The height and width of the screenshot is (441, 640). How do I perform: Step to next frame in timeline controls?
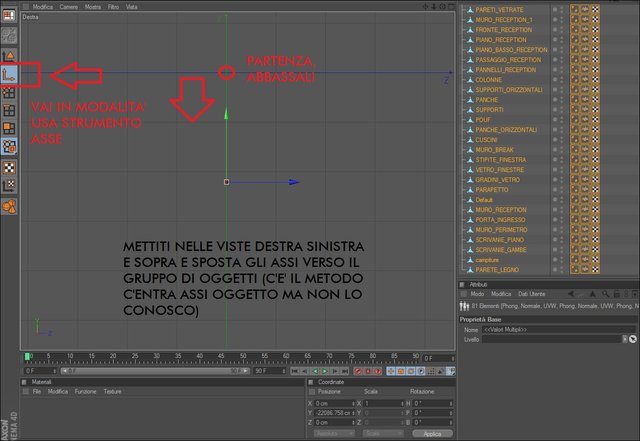[x=335, y=371]
